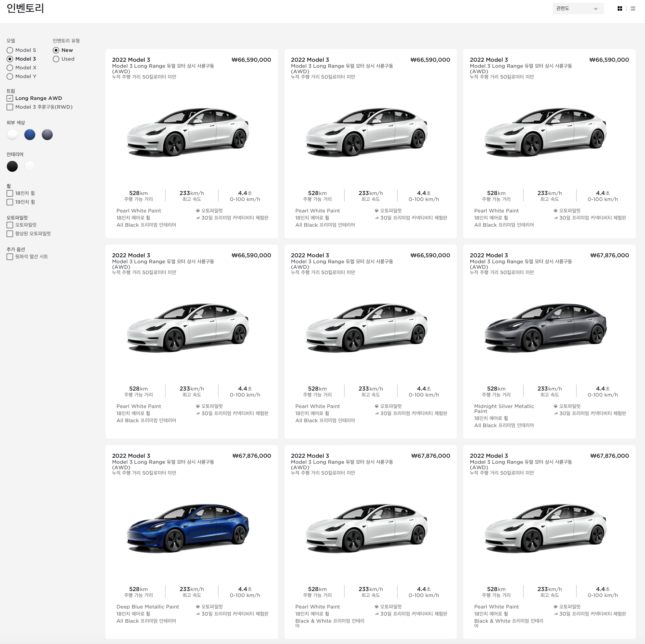Open the 관련도 sort dropdown
This screenshot has height=644, width=645.
point(577,9)
